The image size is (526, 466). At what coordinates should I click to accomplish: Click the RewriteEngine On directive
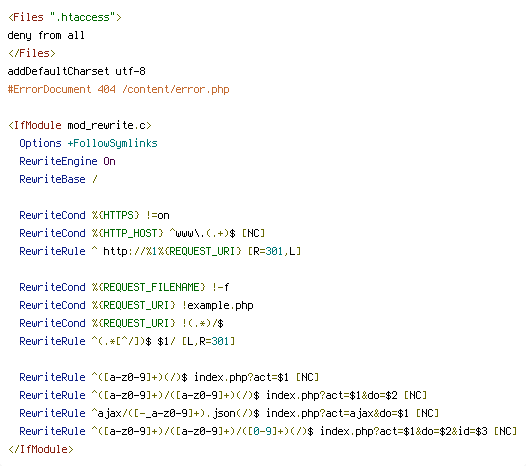pyautogui.click(x=67, y=161)
